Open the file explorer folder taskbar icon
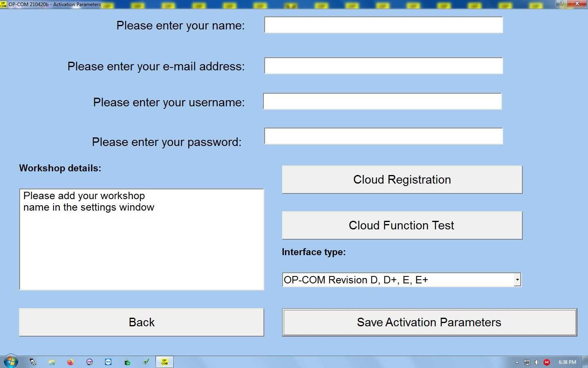 [52, 362]
